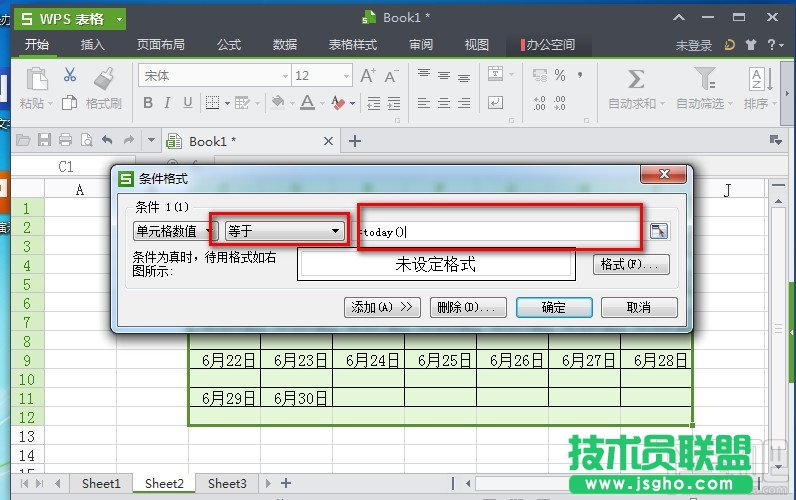Click the Cut scissors icon
796x500 pixels.
click(70, 75)
